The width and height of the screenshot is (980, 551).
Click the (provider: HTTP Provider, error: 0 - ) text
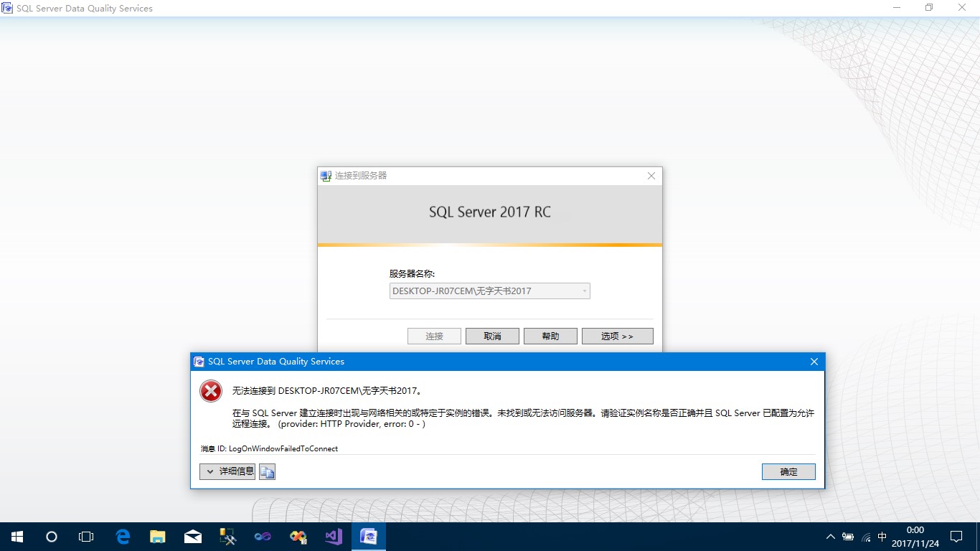(352, 424)
